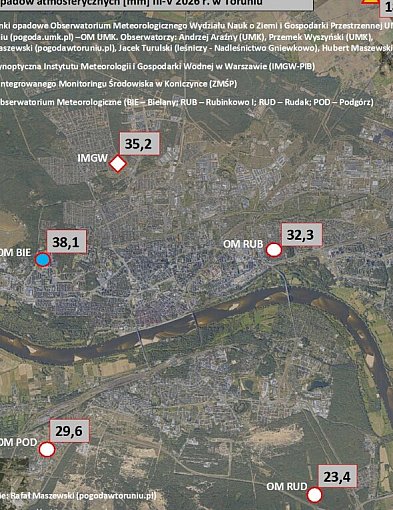Click the IMGW white diamond station marker
Viewport: 393px width, 510px height.
coord(118,164)
